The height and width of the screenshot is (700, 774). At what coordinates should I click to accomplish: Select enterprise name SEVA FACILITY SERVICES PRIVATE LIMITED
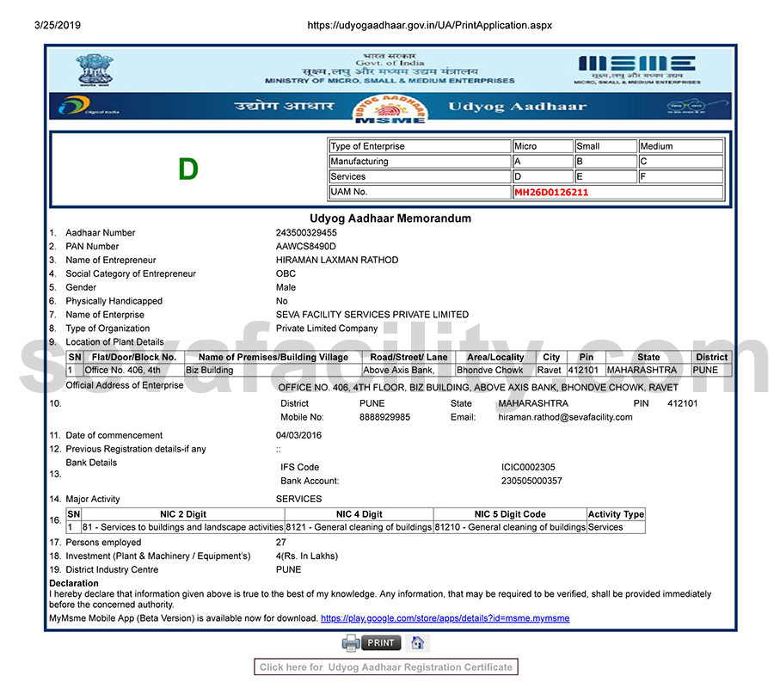coord(372,315)
